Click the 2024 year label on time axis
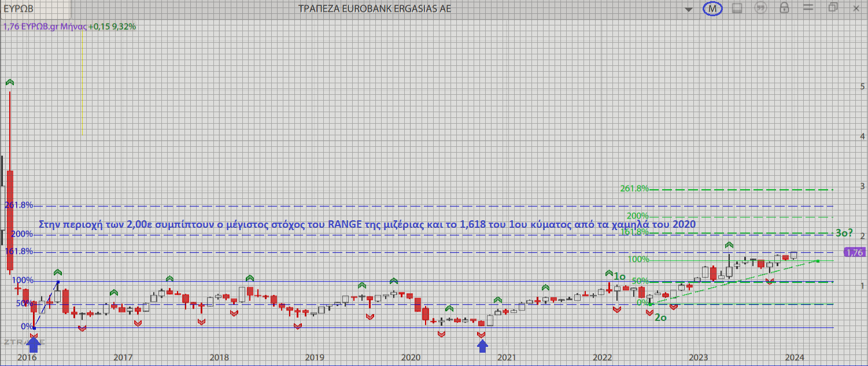 [794, 357]
